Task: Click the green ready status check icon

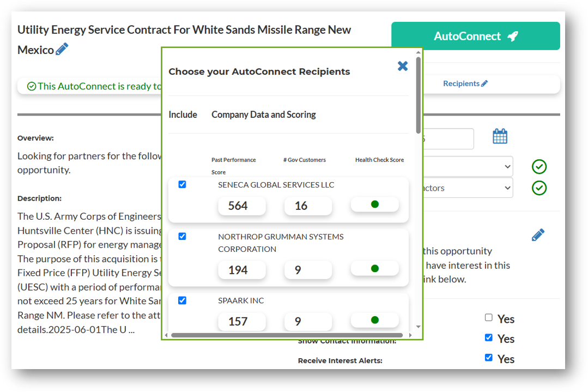Action: point(32,86)
